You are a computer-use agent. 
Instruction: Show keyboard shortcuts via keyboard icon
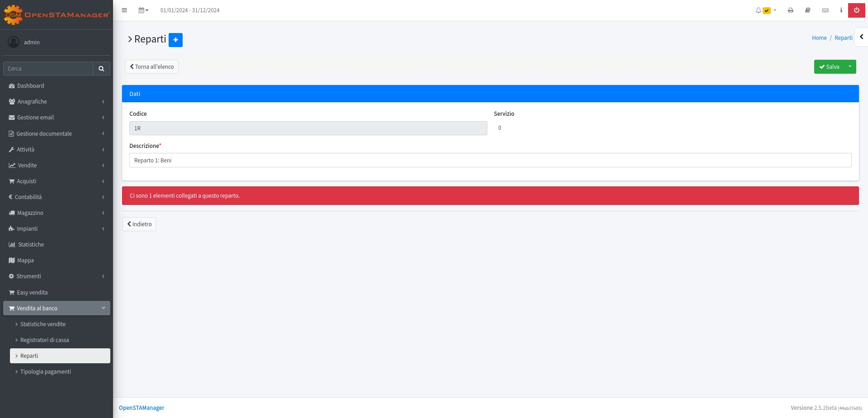tap(826, 10)
